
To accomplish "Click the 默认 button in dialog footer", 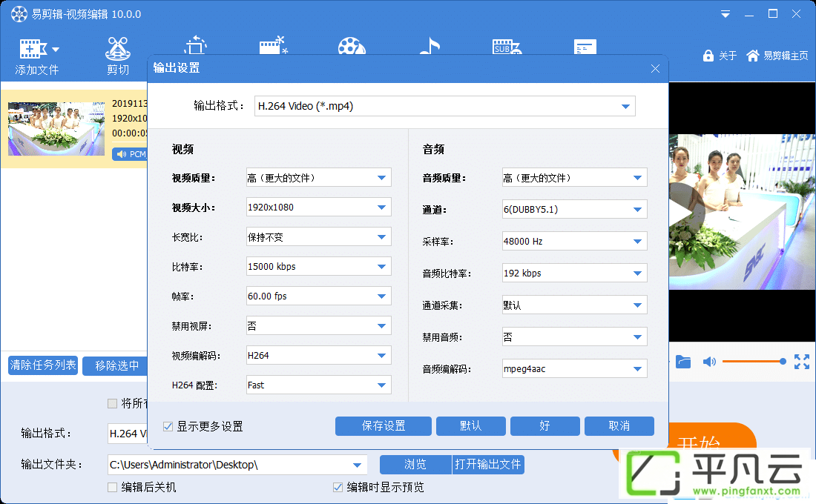I will (x=471, y=426).
